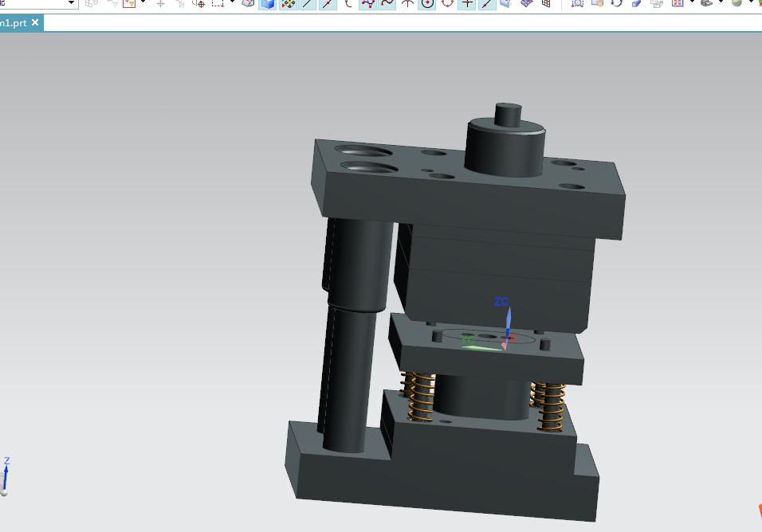Screen dimensions: 762x532
Task: Activate the Rotate view tool
Action: [617, 4]
